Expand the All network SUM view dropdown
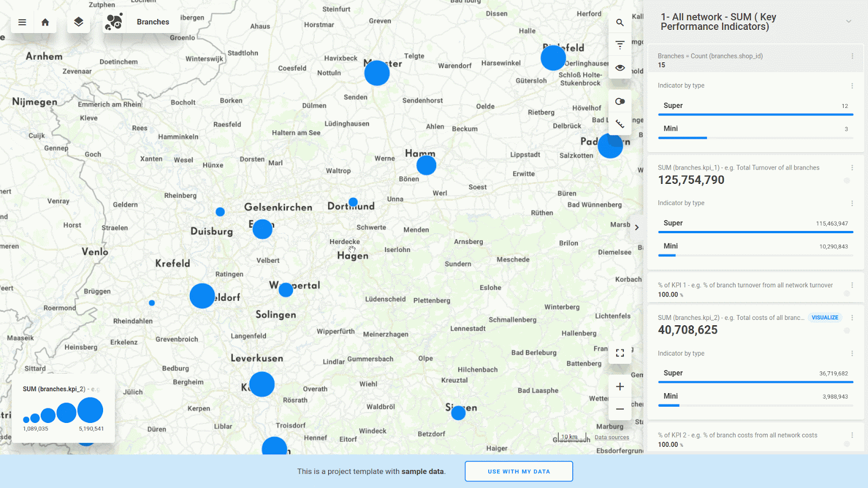The width and height of the screenshot is (868, 488). pos(848,22)
